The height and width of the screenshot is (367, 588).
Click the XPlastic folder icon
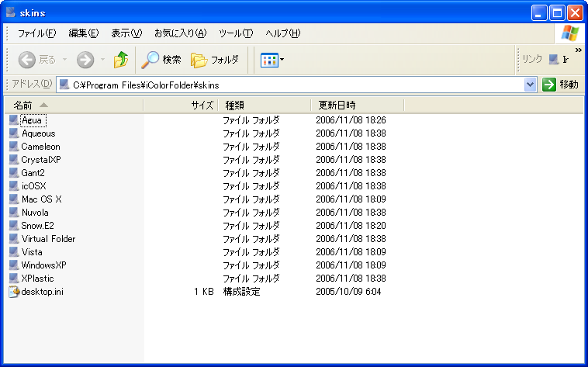click(14, 278)
